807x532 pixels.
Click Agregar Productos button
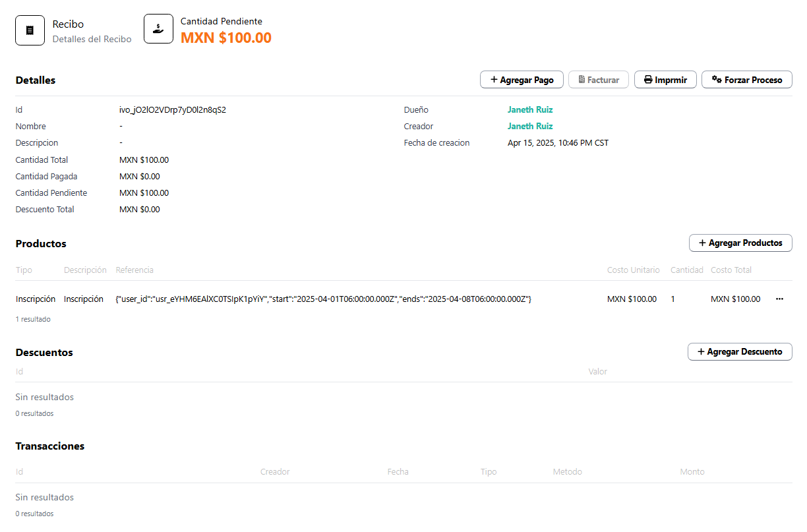click(x=740, y=243)
